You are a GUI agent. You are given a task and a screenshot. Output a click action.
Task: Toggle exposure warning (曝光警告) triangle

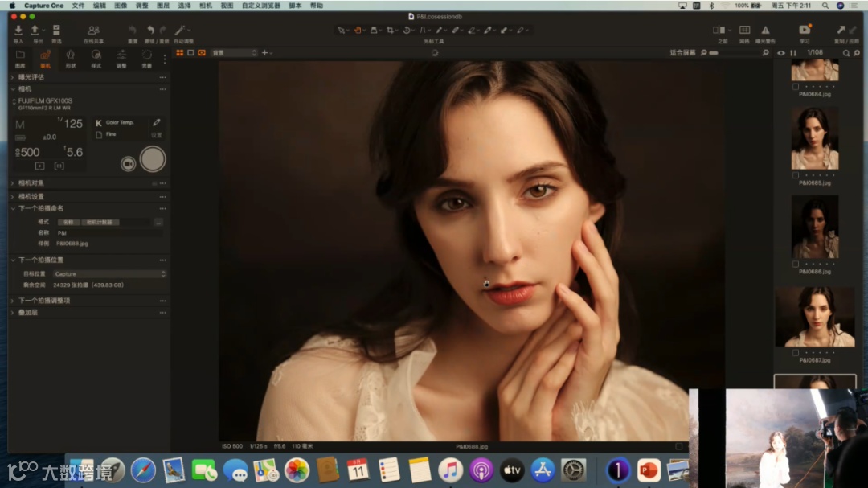pos(765,30)
